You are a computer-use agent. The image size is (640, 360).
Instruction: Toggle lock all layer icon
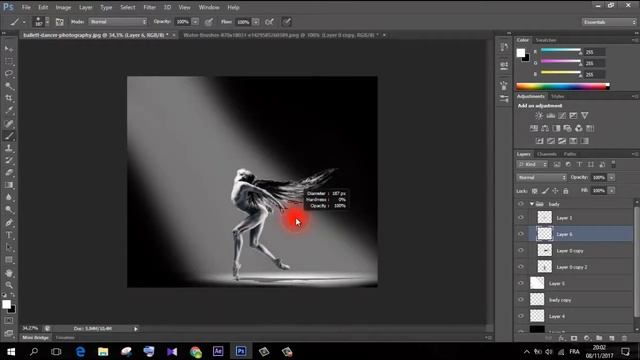pyautogui.click(x=566, y=191)
